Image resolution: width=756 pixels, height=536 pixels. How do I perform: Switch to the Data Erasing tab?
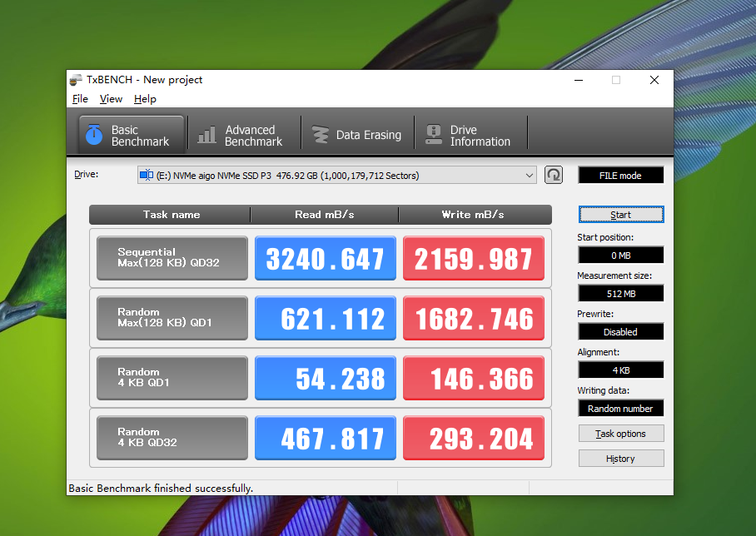click(x=357, y=135)
